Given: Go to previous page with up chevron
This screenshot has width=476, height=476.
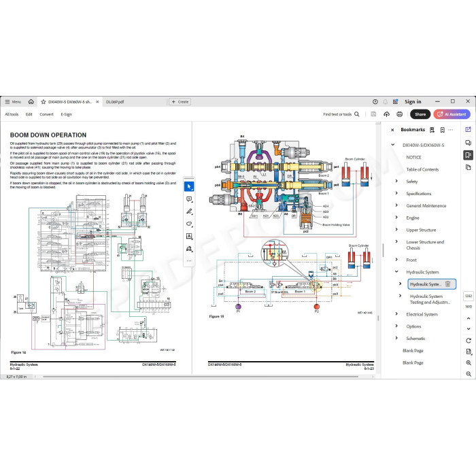Looking at the screenshot, I should pyautogui.click(x=469, y=318).
